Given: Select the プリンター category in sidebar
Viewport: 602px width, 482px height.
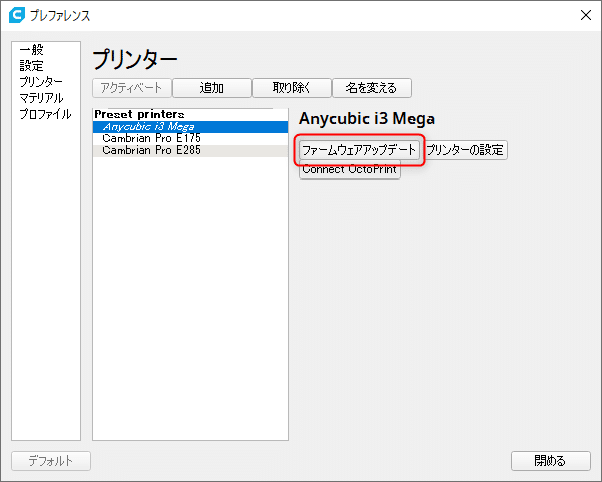Looking at the screenshot, I should [x=41, y=82].
